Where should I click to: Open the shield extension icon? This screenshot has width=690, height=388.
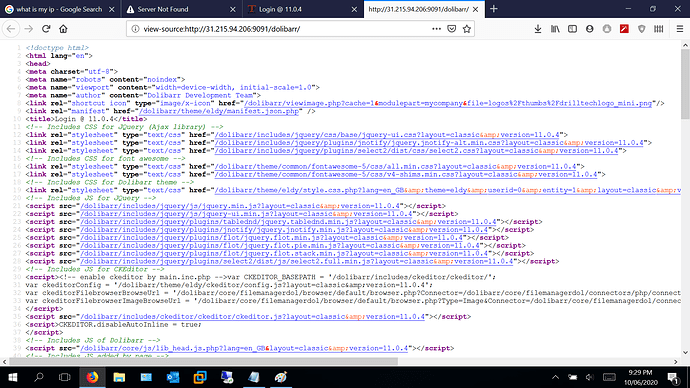(x=642, y=29)
